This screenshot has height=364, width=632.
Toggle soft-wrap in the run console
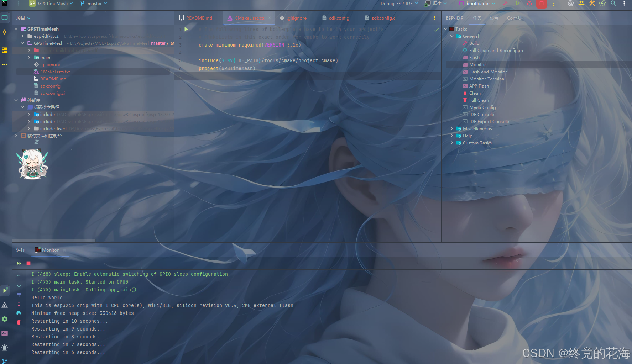pos(19,295)
